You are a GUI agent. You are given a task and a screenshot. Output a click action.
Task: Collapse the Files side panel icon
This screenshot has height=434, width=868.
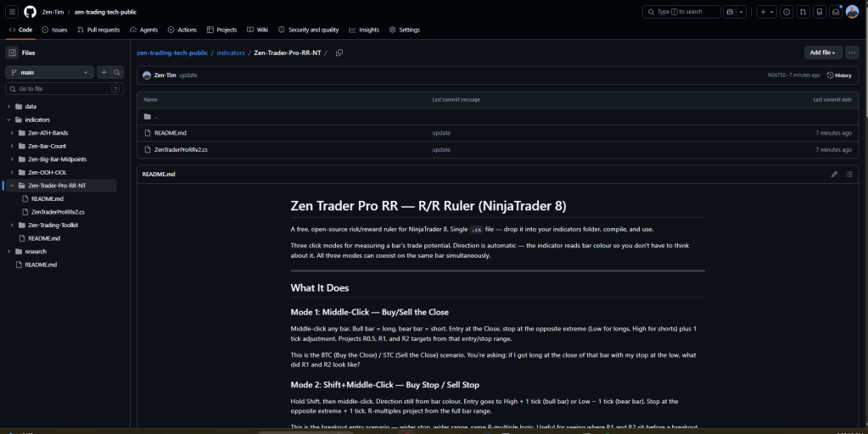point(12,53)
